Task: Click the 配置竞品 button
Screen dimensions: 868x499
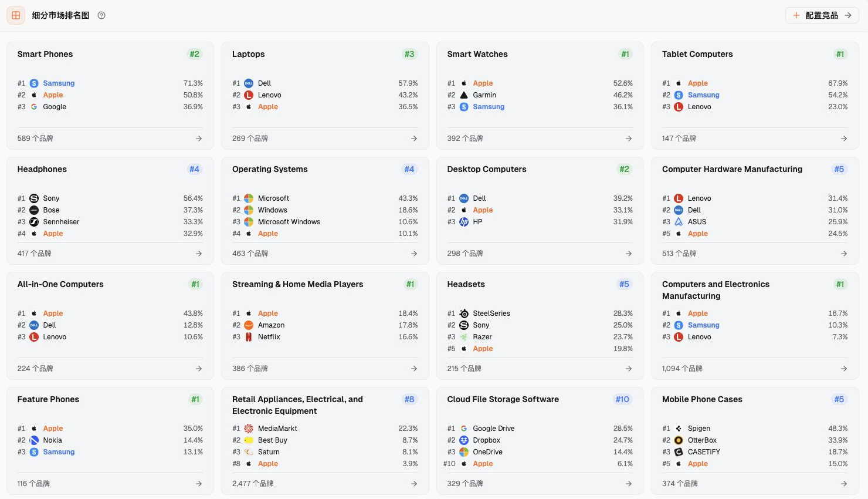Action: 822,15
